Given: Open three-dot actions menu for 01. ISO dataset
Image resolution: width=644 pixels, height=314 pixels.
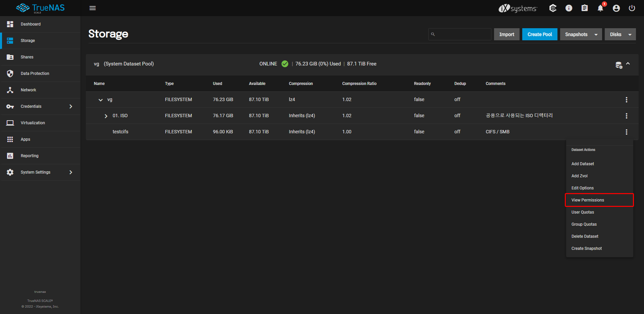Looking at the screenshot, I should pos(626,116).
